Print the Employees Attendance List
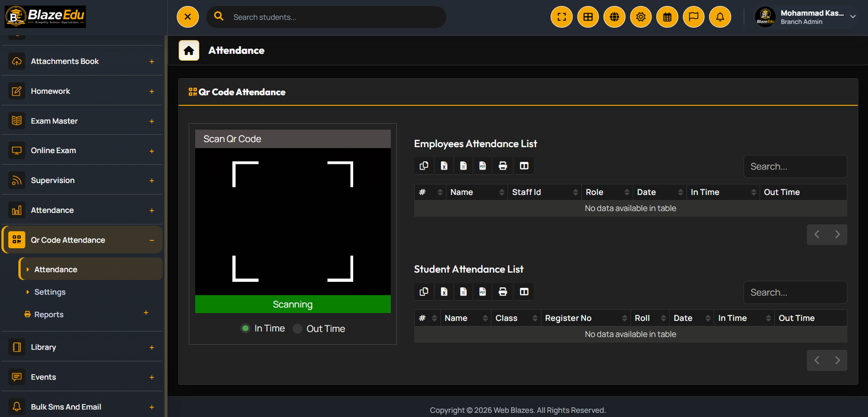The width and height of the screenshot is (868, 417). click(x=503, y=166)
